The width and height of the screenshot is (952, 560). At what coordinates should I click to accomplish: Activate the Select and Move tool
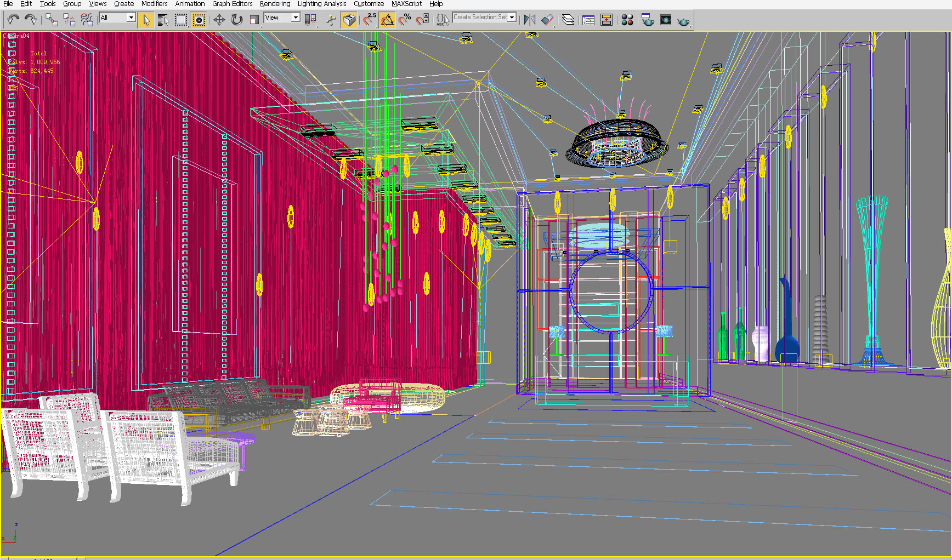click(219, 20)
